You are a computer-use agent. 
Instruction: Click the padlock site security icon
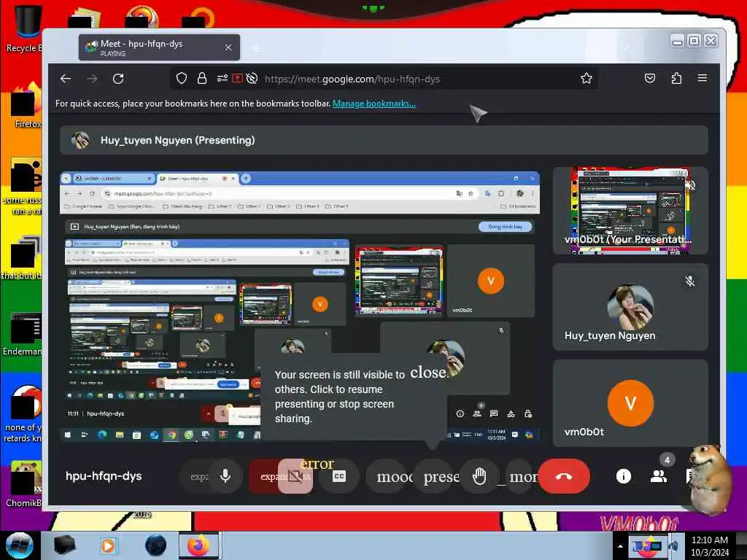202,79
